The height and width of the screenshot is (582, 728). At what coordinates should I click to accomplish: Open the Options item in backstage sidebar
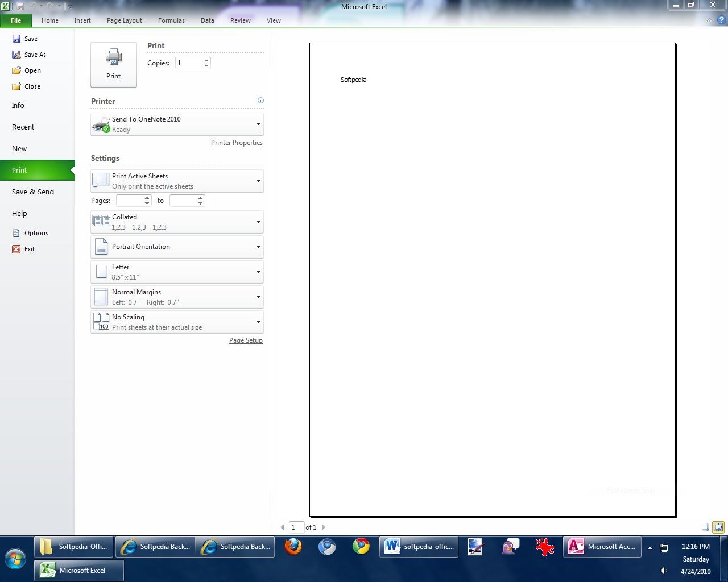[36, 233]
